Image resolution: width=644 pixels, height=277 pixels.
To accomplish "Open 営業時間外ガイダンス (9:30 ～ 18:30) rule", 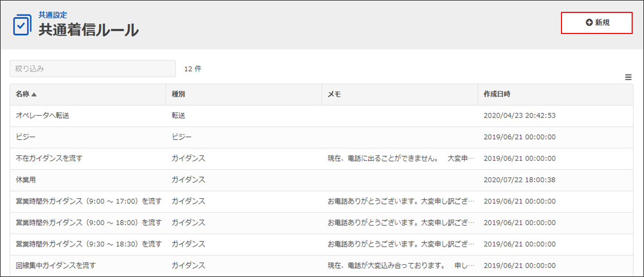I will coord(89,244).
